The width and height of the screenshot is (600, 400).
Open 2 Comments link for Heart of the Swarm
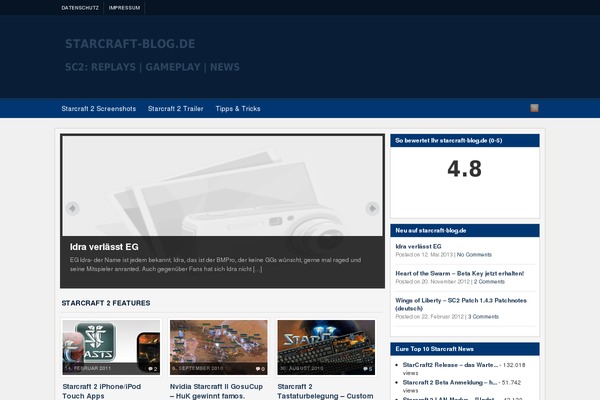tap(489, 282)
